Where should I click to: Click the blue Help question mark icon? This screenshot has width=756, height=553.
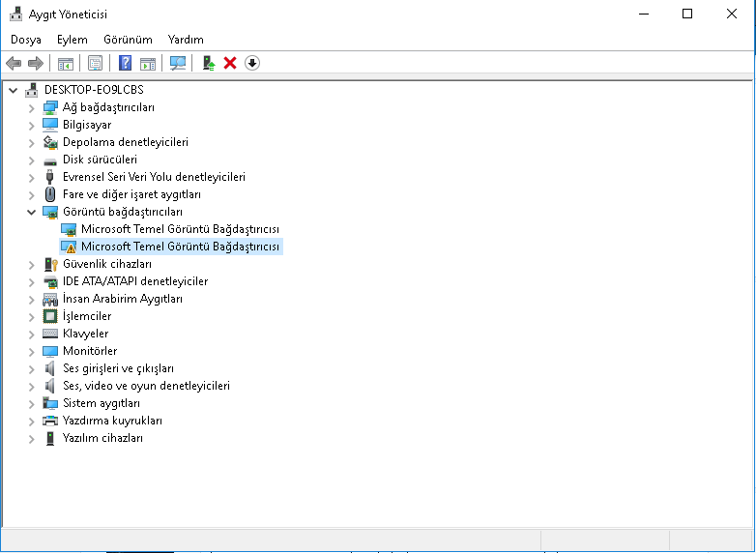point(125,63)
